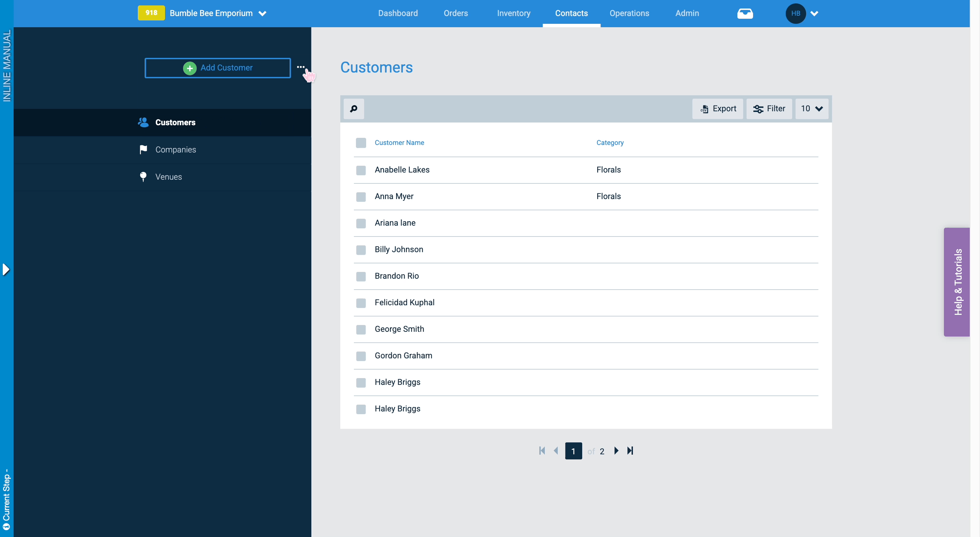Open the Anabelle Lakes customer row
The height and width of the screenshot is (537, 980).
[586, 170]
